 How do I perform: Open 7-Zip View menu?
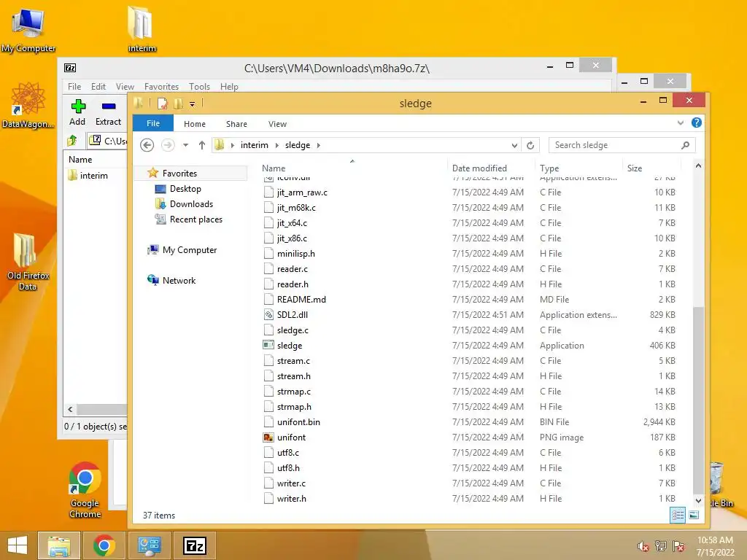pos(125,87)
